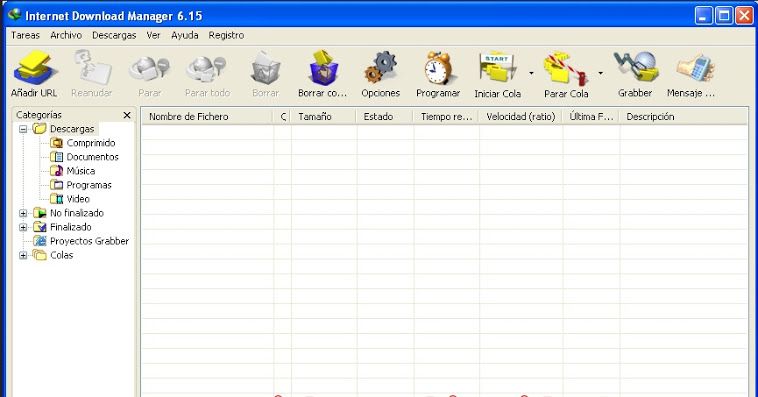Select the Colas folder icon
The width and height of the screenshot is (758, 397).
coord(40,255)
